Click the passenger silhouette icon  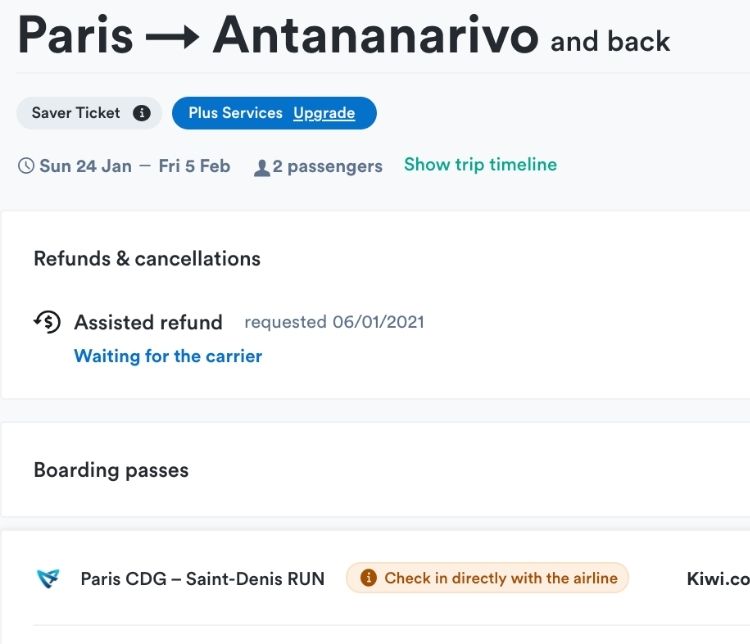pyautogui.click(x=262, y=168)
